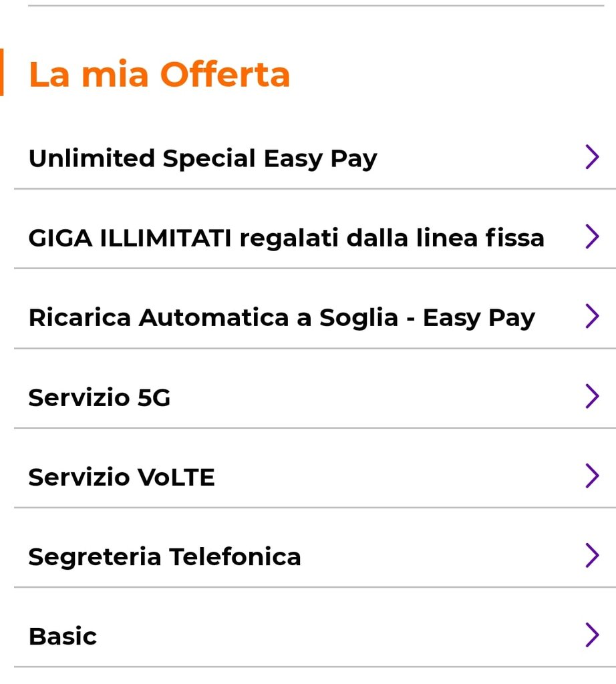The width and height of the screenshot is (616, 684).
Task: Click the separator below the Basic row
Action: pyautogui.click(x=315, y=667)
